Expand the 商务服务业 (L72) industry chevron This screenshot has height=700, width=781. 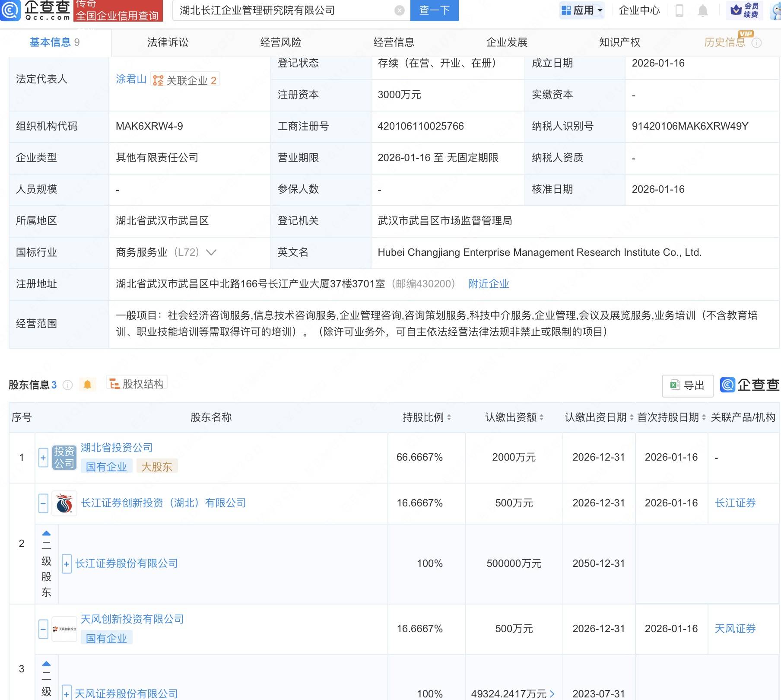click(x=211, y=253)
